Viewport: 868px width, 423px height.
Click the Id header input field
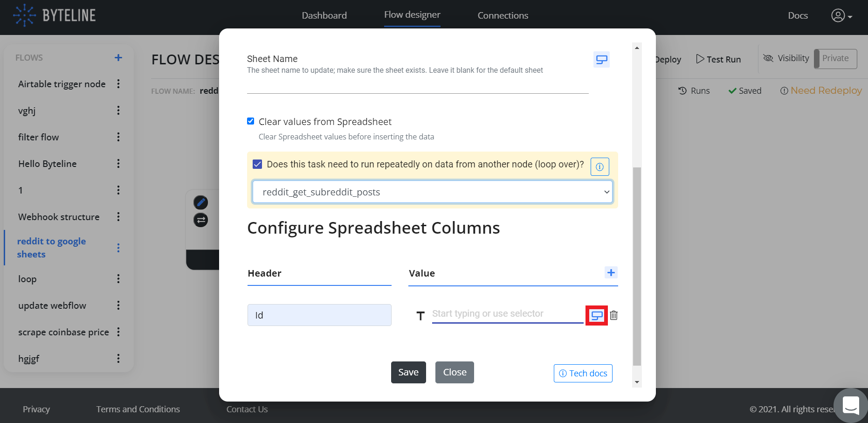tap(319, 315)
